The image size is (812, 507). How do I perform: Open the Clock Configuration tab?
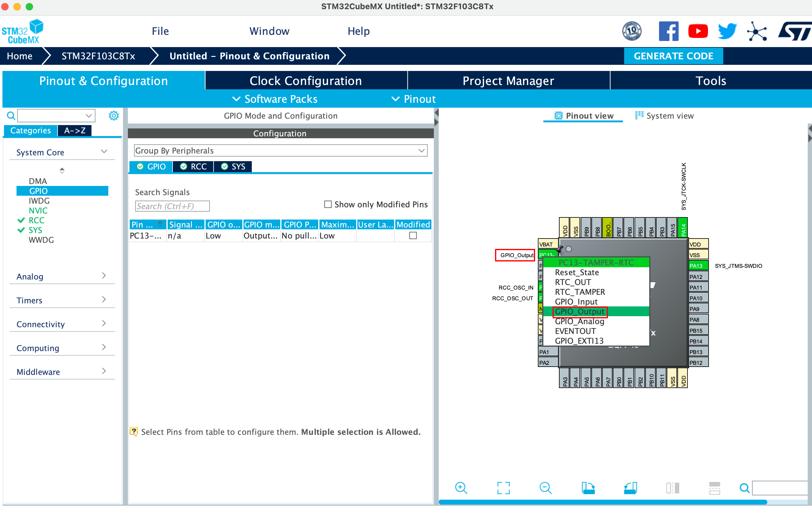306,81
